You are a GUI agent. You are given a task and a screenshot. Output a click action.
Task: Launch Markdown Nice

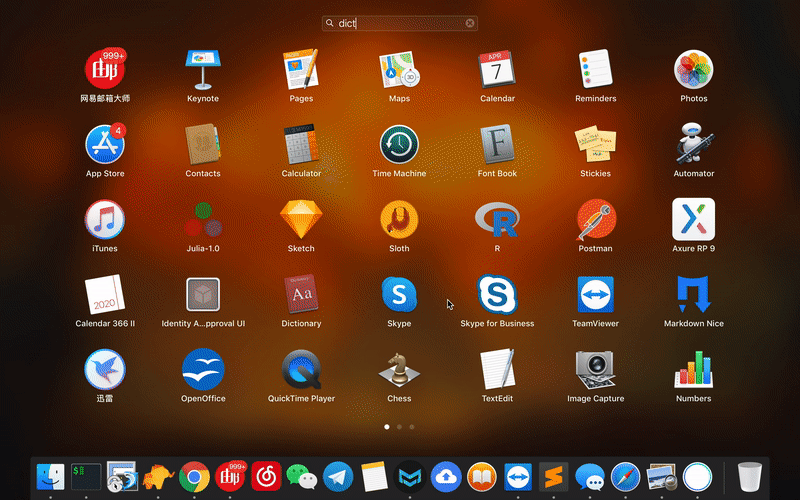tap(693, 294)
